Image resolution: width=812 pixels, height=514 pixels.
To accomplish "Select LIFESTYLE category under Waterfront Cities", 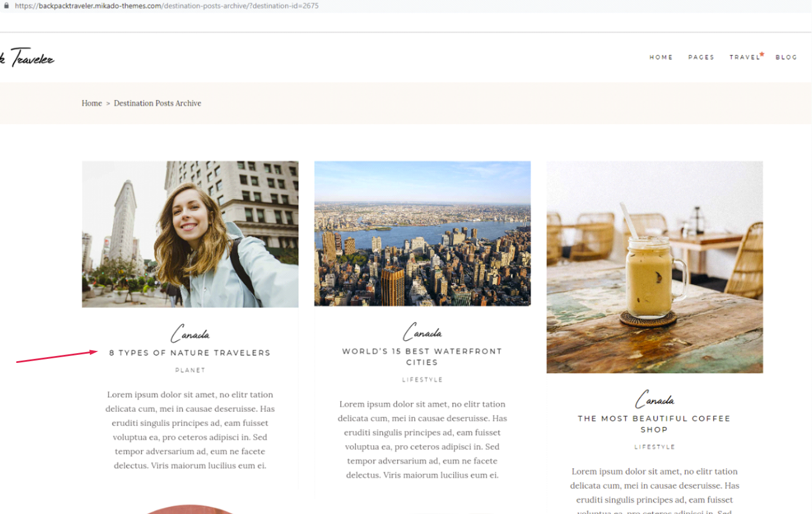I will pos(422,380).
